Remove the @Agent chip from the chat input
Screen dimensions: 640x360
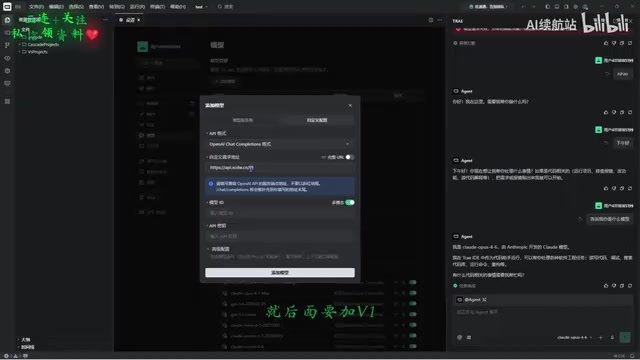point(484,300)
